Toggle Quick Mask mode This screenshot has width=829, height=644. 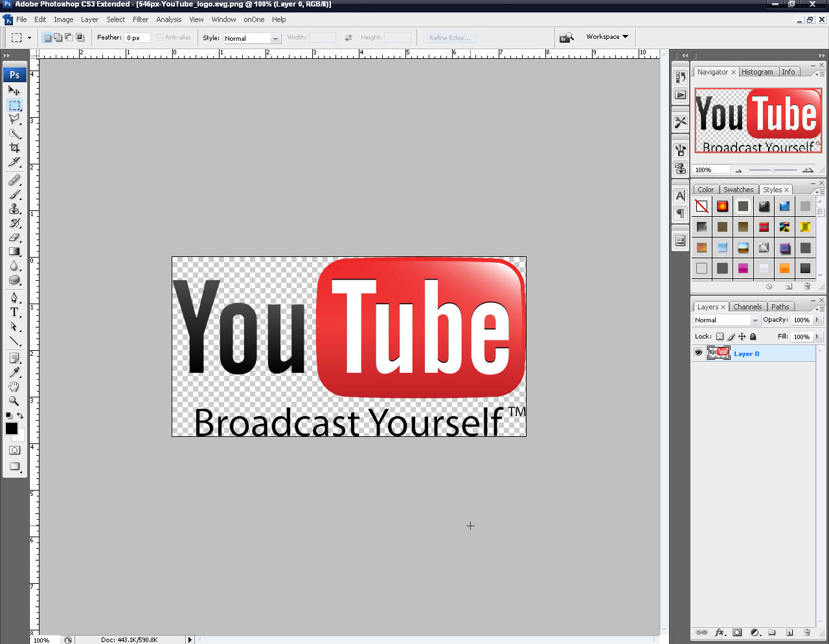tap(14, 450)
